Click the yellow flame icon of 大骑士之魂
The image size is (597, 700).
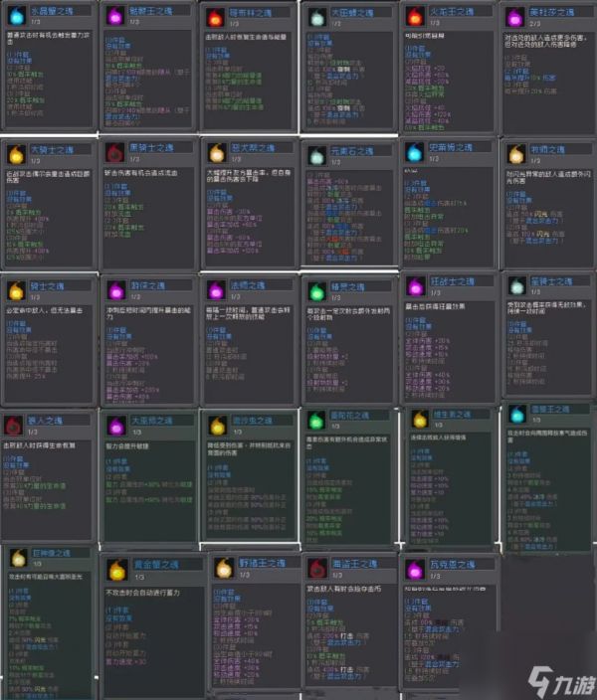coord(17,154)
